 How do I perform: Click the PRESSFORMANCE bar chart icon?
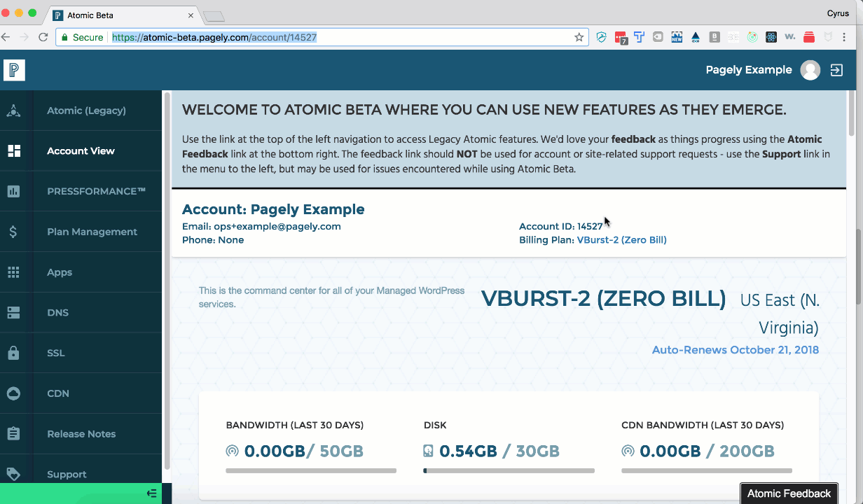13,191
